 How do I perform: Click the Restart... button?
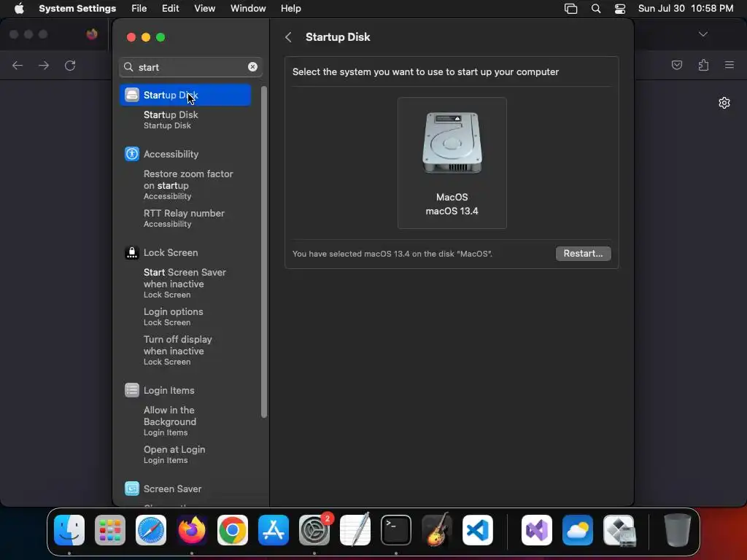583,253
